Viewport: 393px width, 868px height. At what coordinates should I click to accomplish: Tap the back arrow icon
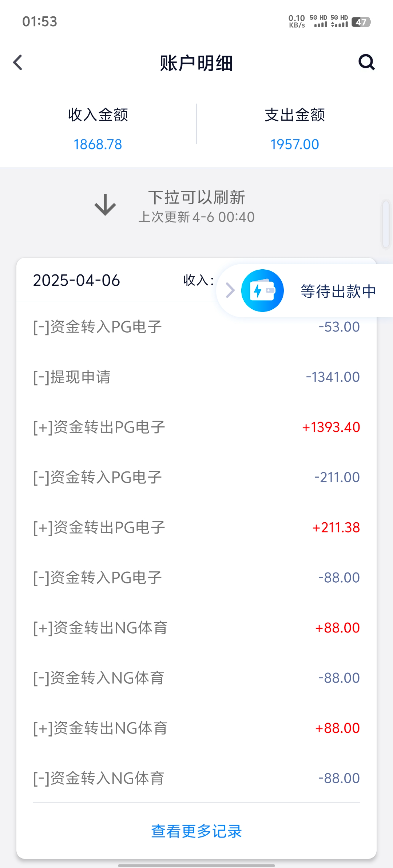(x=18, y=63)
